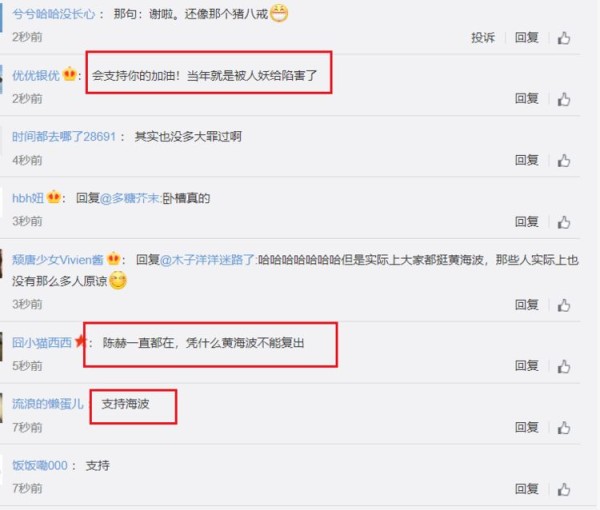Reply to 流浪的懒蛋儿's comment
This screenshot has height=510, width=600.
(x=527, y=427)
